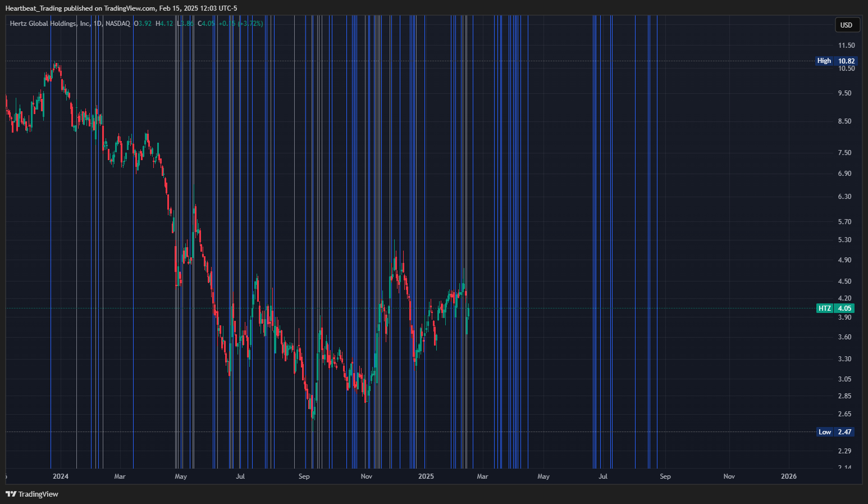
Task: Click the 2.29 price axis label
Action: pos(844,451)
